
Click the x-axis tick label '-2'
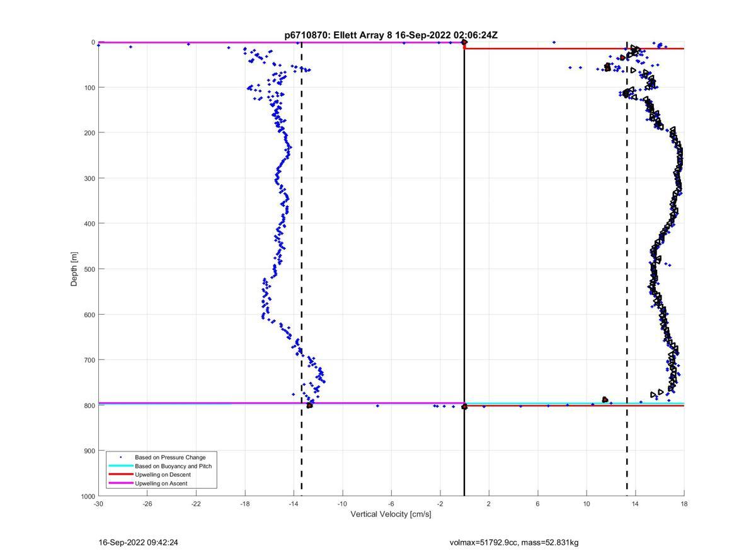pos(440,504)
